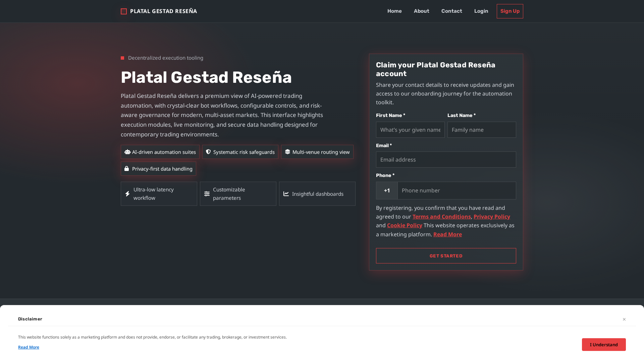Viewport: 644px width, 362px height.
Task: Click the lightning icon for Ultra-low latency workflow
Action: pyautogui.click(x=127, y=194)
